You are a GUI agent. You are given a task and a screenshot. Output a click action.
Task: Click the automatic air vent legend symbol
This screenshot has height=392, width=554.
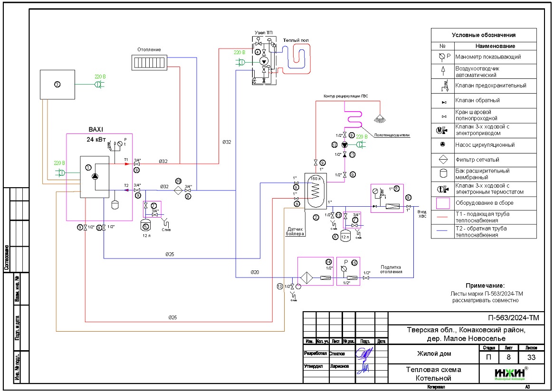[x=443, y=71]
